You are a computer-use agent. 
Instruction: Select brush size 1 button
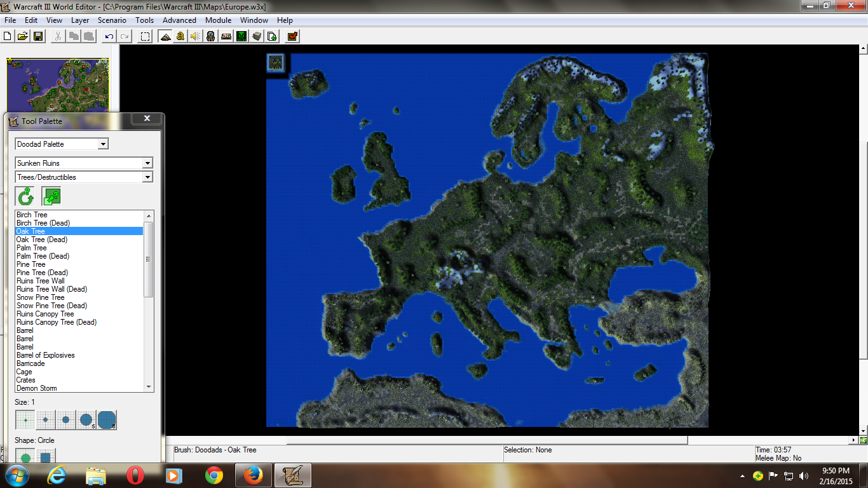point(25,420)
